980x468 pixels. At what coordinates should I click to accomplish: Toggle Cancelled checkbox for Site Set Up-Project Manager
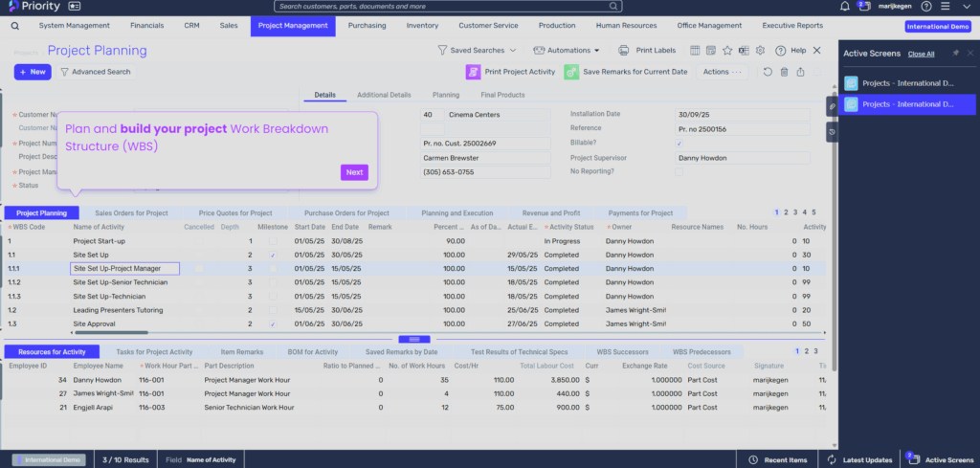pyautogui.click(x=199, y=269)
